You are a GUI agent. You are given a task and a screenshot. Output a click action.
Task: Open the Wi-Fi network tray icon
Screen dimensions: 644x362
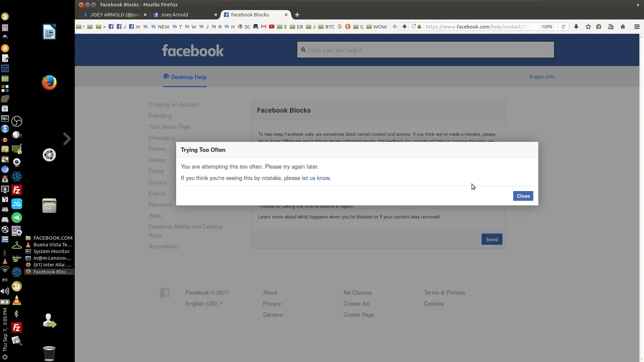(5, 270)
